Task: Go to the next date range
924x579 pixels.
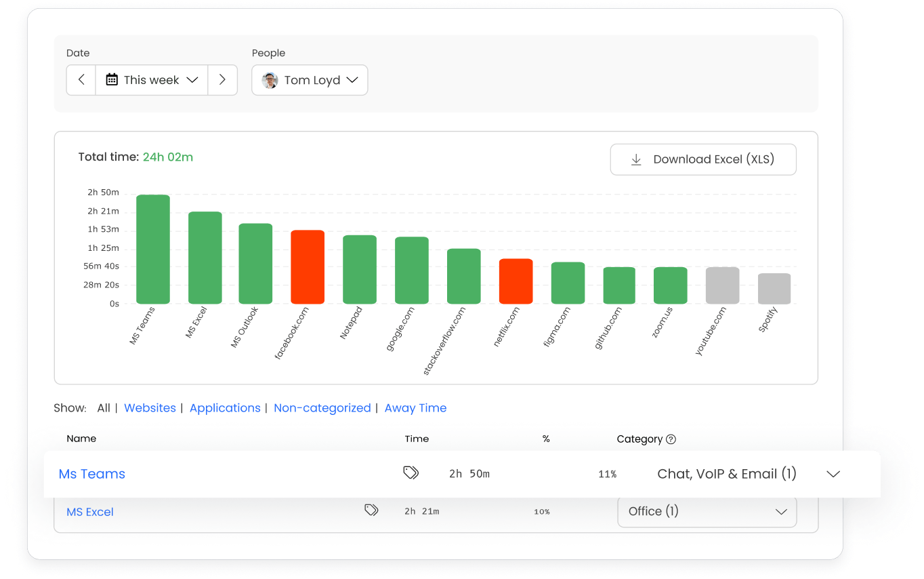Action: point(222,80)
